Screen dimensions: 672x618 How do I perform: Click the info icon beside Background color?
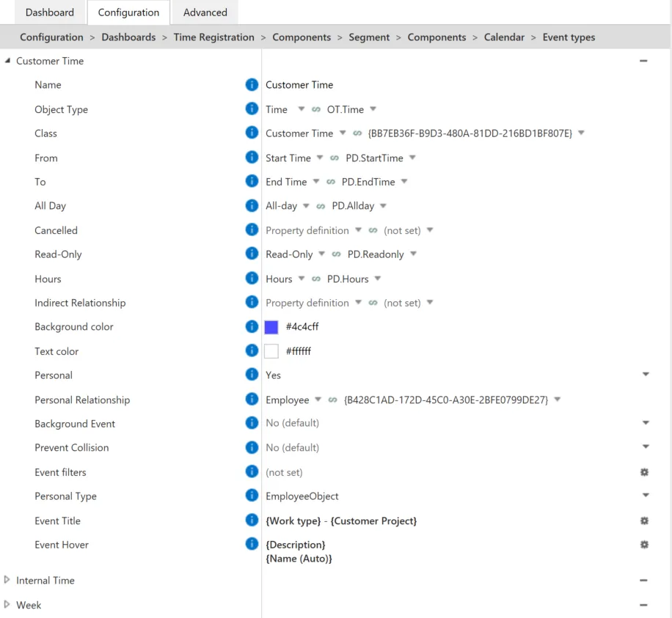click(252, 326)
